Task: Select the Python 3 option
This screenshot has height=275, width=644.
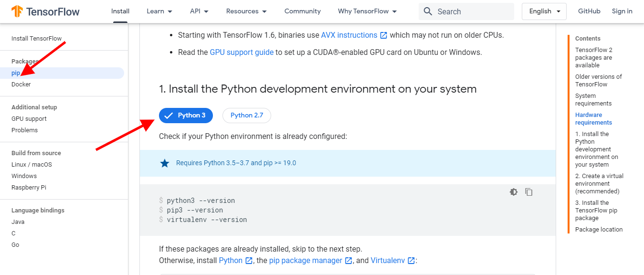Action: click(186, 116)
